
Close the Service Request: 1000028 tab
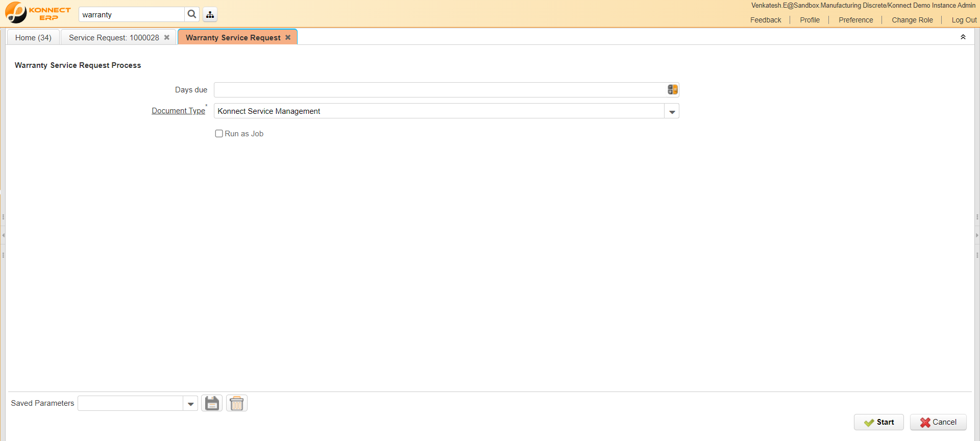point(167,37)
